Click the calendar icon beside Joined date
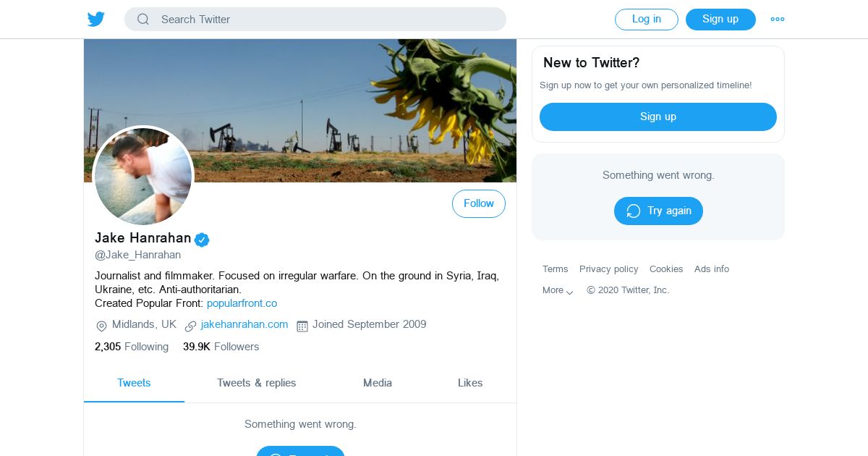 click(302, 326)
